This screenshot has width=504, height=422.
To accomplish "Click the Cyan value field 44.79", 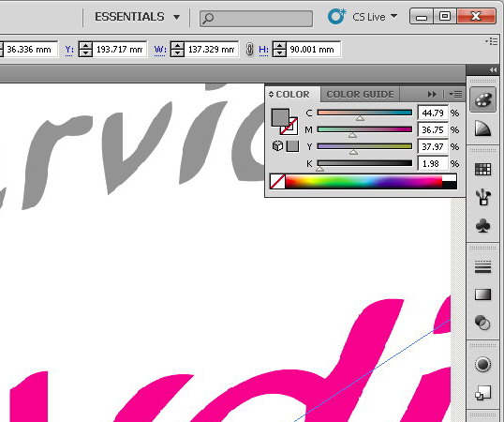I will coord(433,113).
